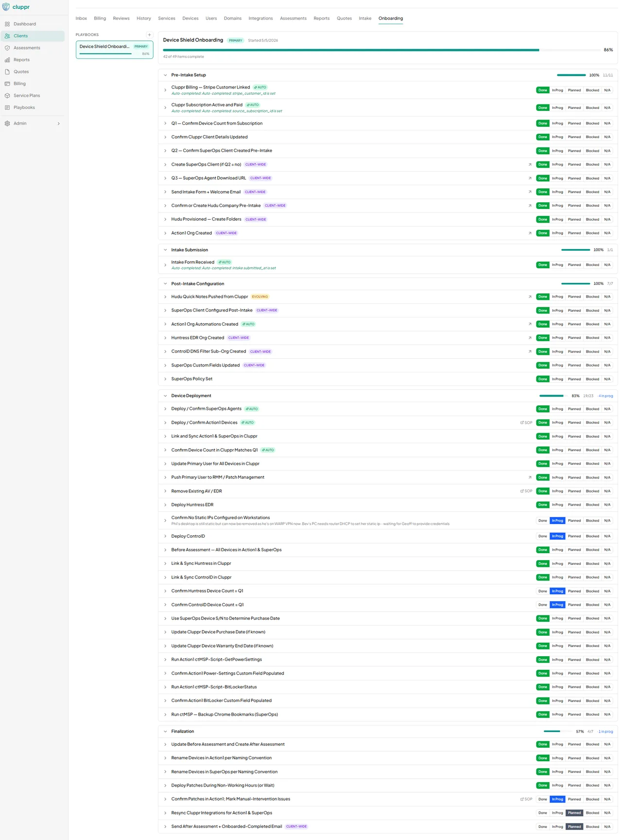622x840 pixels.
Task: Click the Device Shield Onboarding title
Action: click(x=193, y=40)
